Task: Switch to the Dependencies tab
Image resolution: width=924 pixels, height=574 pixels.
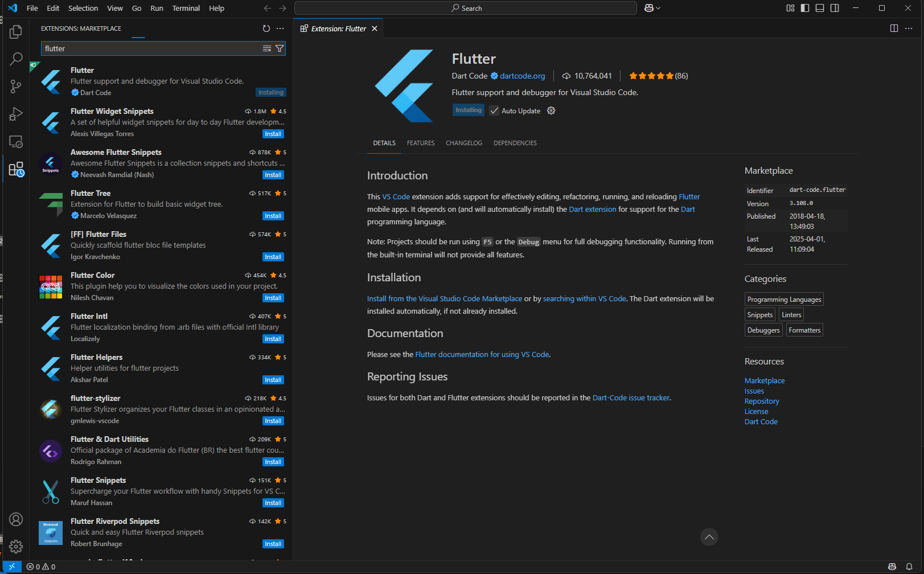Action: (515, 143)
